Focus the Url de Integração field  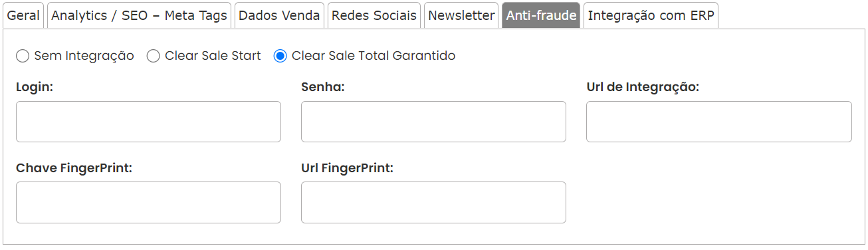[x=719, y=122]
